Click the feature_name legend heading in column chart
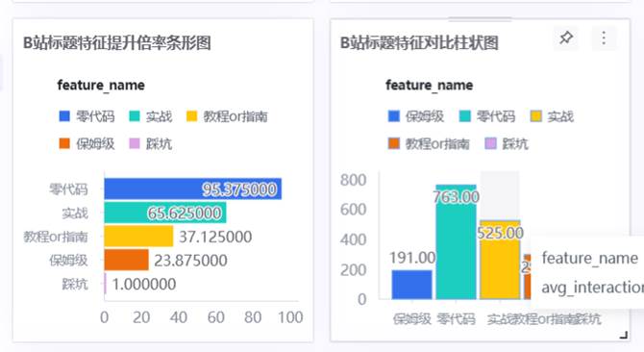The height and width of the screenshot is (352, 644). (x=430, y=86)
